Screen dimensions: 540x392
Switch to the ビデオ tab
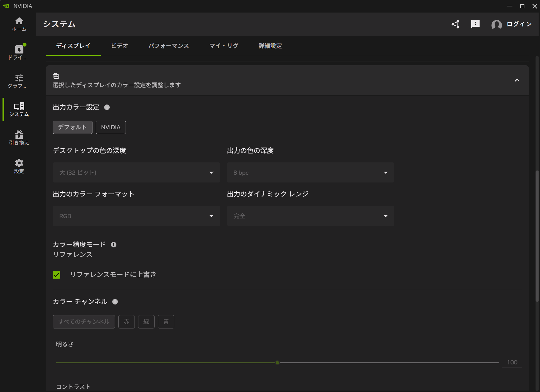click(119, 46)
